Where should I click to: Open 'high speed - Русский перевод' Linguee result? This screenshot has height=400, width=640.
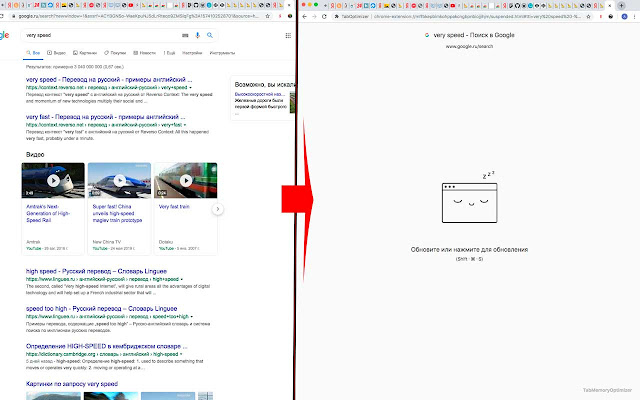[x=96, y=271]
